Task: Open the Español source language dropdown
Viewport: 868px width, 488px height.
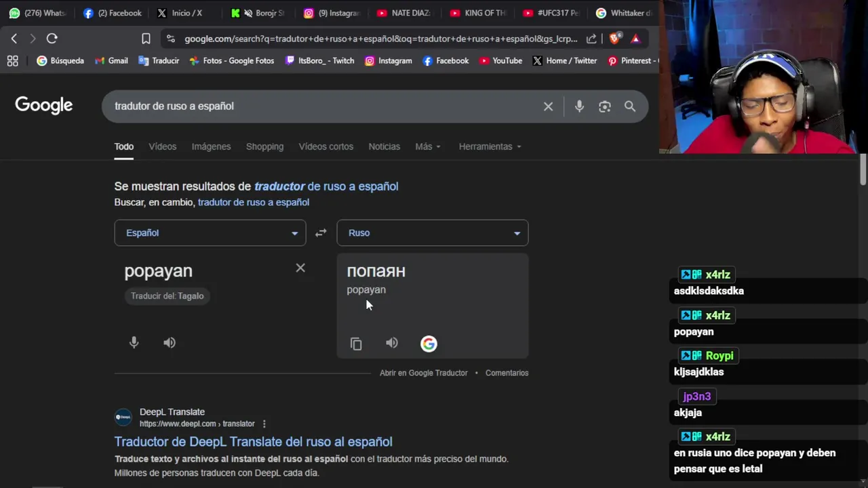Action: coord(210,232)
